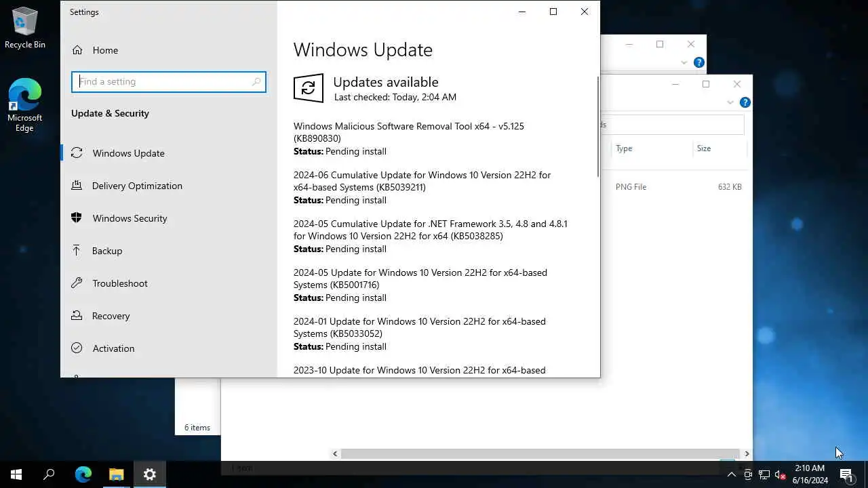This screenshot has height=488, width=868.
Task: Click '6 items' status bar text
Action: point(197,428)
